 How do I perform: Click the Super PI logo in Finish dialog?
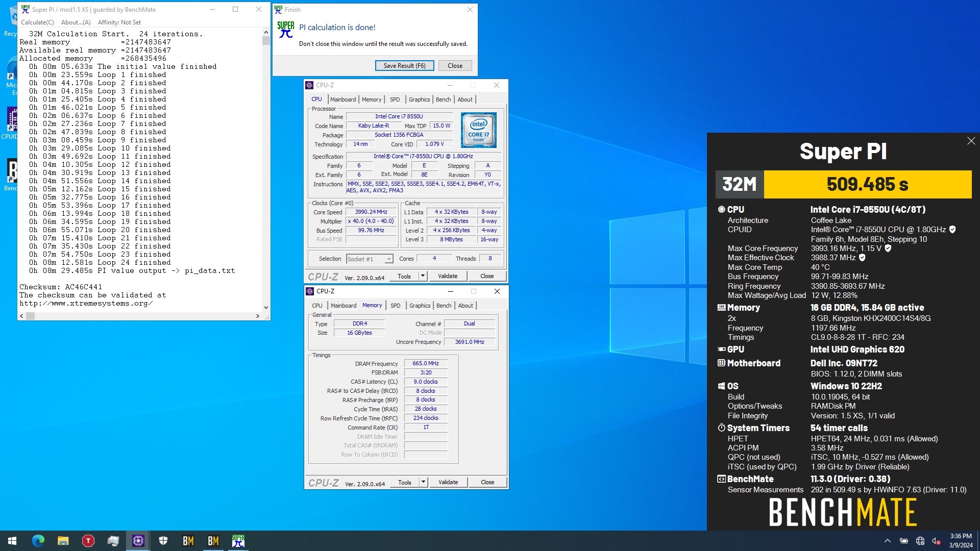(286, 30)
